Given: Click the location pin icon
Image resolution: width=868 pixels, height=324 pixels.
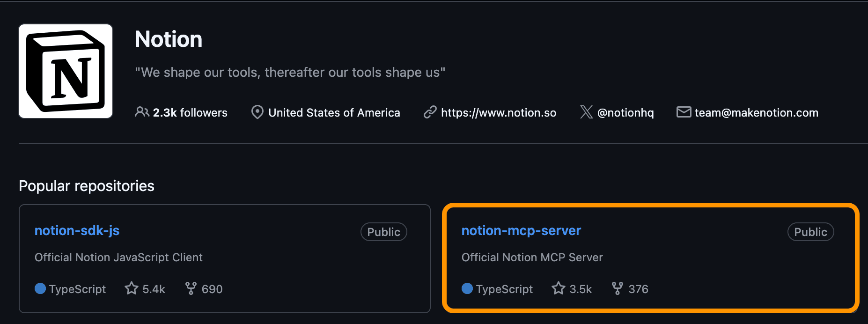Looking at the screenshot, I should click(x=257, y=112).
